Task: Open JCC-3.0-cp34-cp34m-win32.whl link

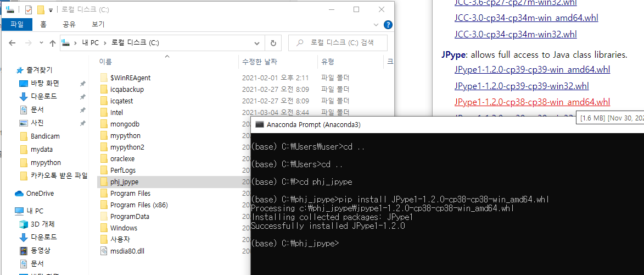Action: click(x=516, y=34)
